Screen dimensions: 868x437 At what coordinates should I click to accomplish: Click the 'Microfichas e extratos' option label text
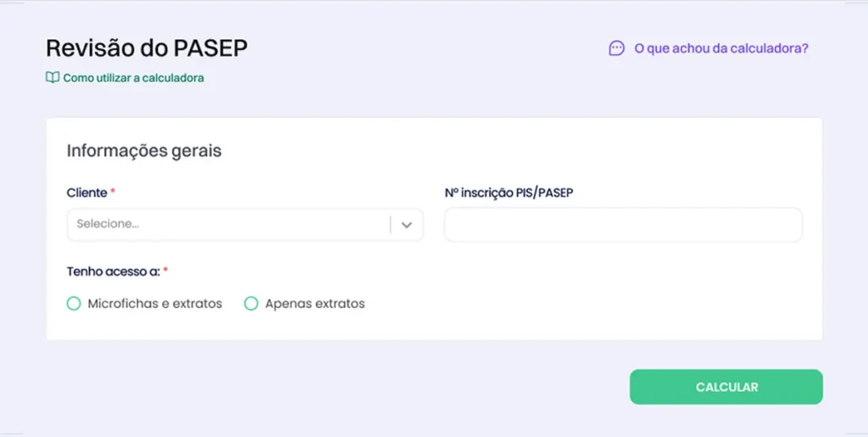(x=154, y=303)
